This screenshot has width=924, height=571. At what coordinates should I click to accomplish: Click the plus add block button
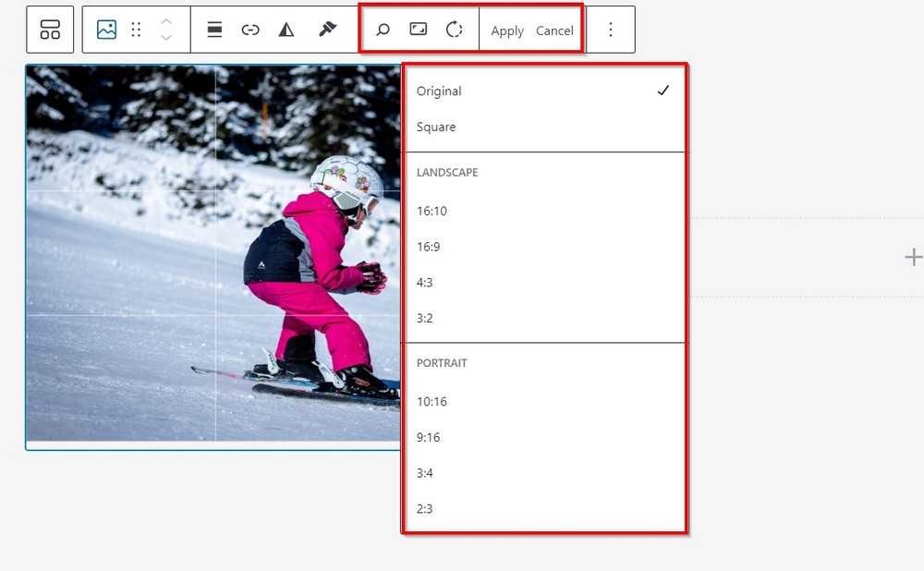912,257
